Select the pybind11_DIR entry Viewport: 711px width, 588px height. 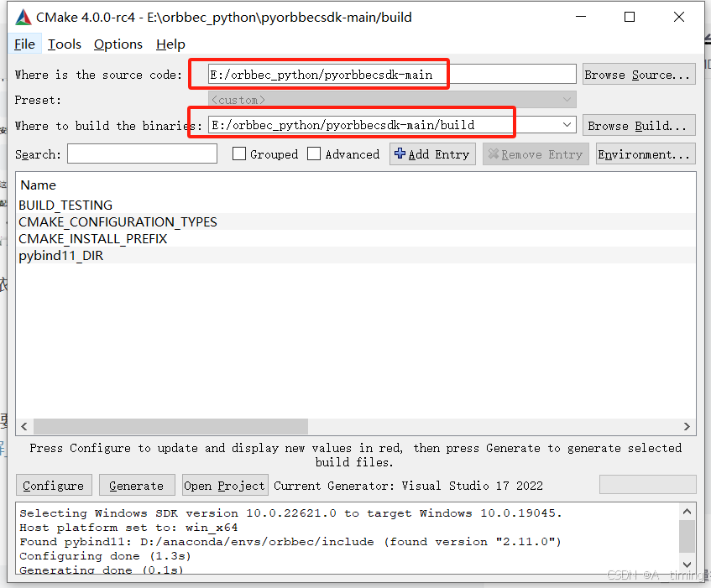pos(356,256)
